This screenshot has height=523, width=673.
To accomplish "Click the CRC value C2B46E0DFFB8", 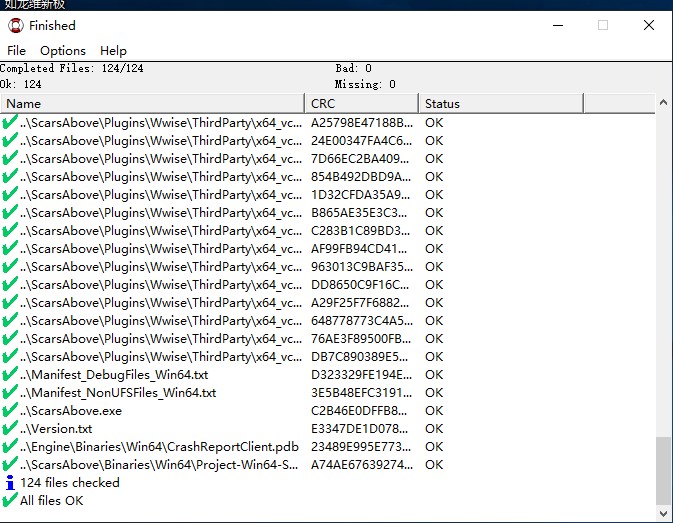I will [x=359, y=411].
